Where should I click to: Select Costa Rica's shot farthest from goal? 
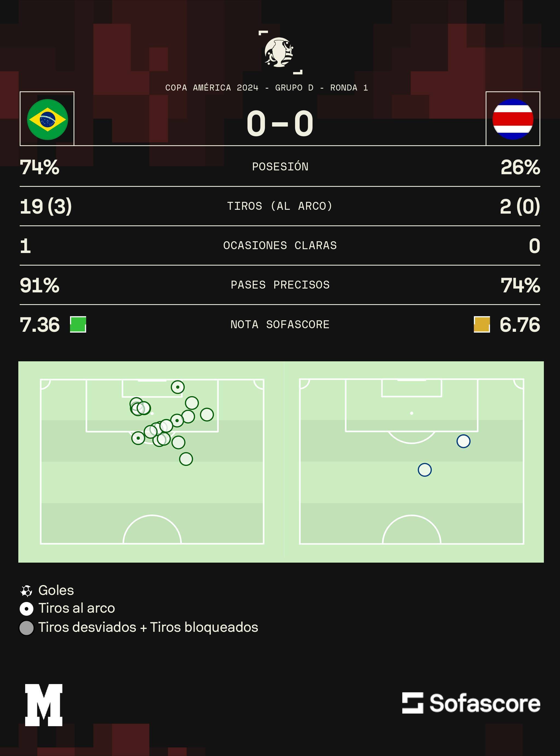[425, 470]
